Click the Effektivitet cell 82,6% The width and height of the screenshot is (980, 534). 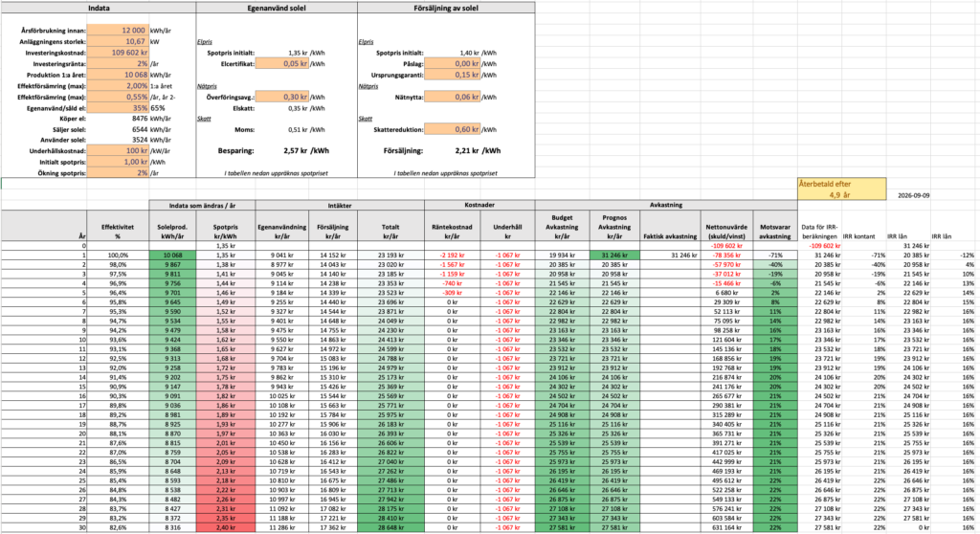click(118, 527)
